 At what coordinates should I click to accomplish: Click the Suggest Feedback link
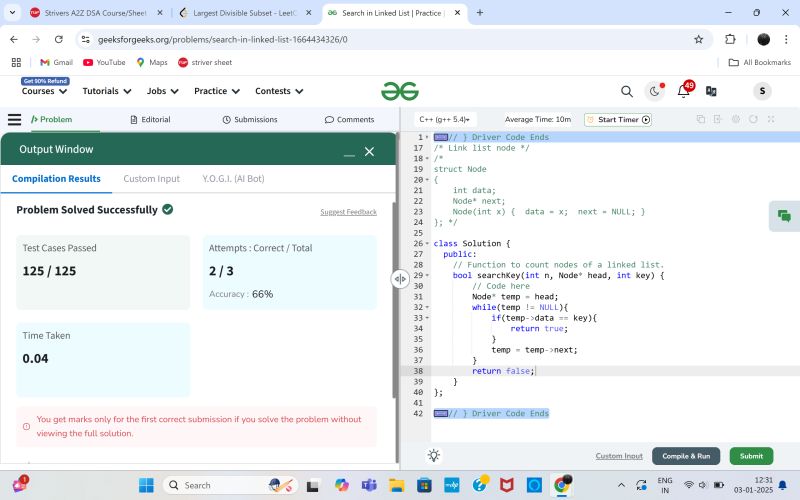tap(348, 212)
